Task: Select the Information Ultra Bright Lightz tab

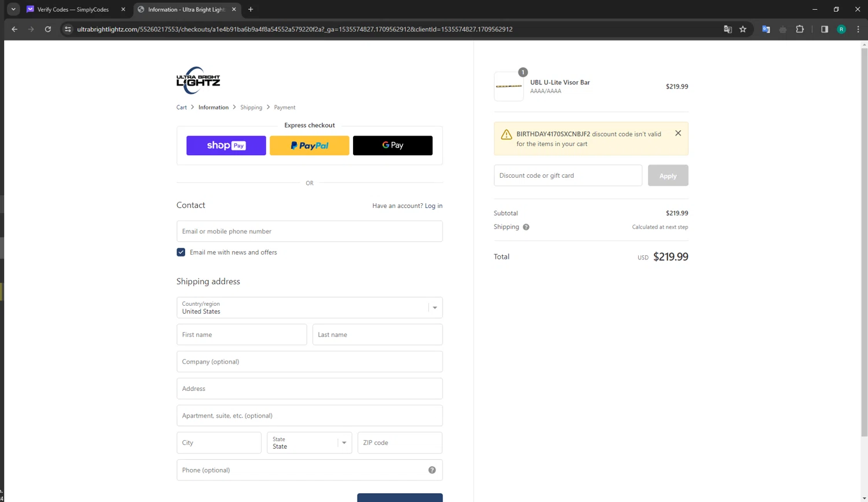Action: point(188,9)
